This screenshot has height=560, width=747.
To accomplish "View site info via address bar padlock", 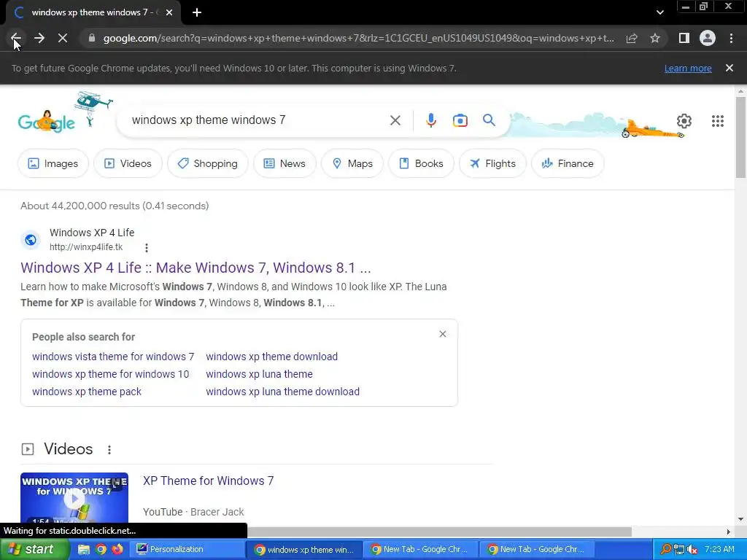I will click(x=92, y=38).
